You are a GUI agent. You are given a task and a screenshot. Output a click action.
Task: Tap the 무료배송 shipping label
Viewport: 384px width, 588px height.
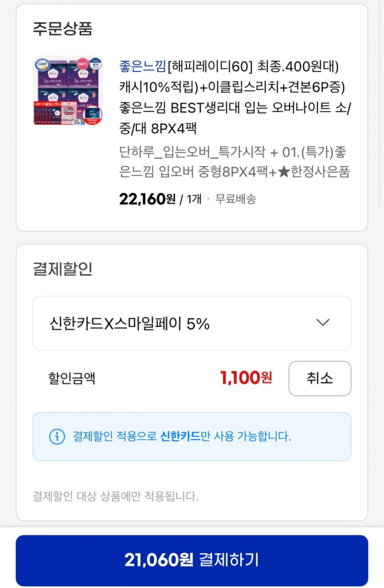(235, 199)
